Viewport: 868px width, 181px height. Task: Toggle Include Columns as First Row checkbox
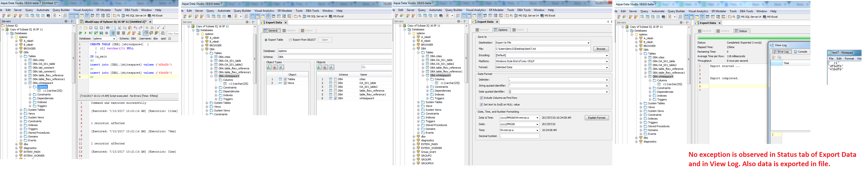[481, 98]
